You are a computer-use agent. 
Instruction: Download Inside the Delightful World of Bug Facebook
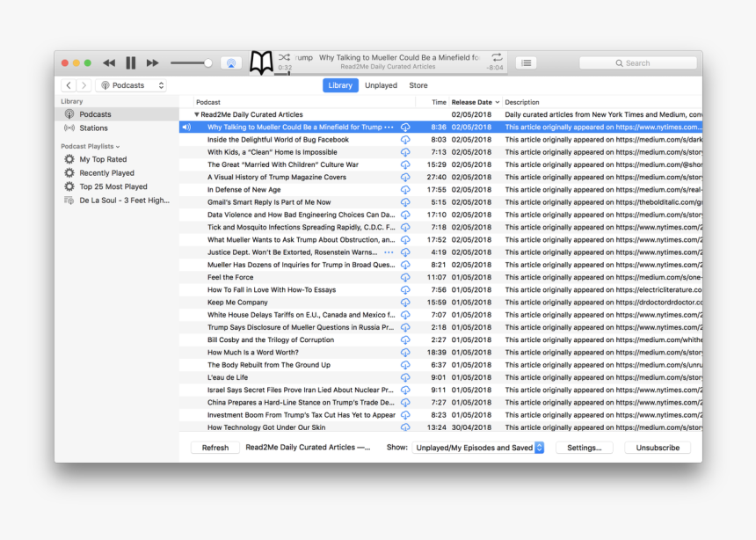[405, 140]
